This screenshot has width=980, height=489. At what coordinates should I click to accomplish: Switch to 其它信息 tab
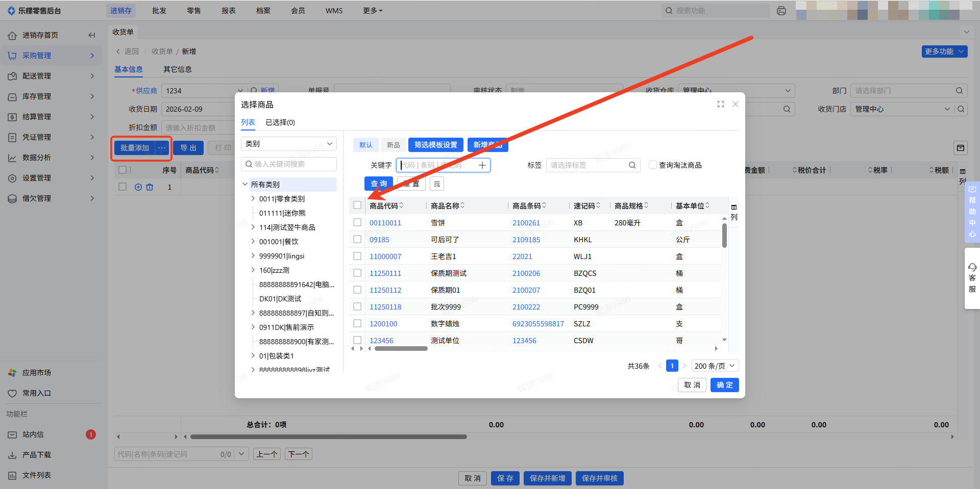(x=178, y=69)
